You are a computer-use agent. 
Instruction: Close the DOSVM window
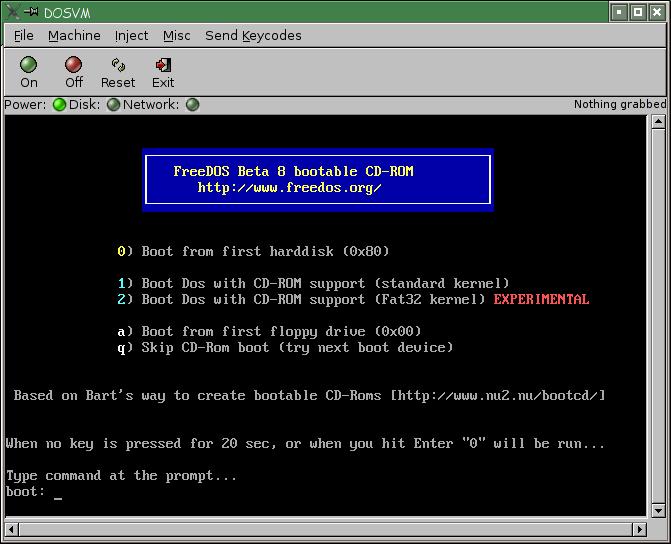point(657,12)
